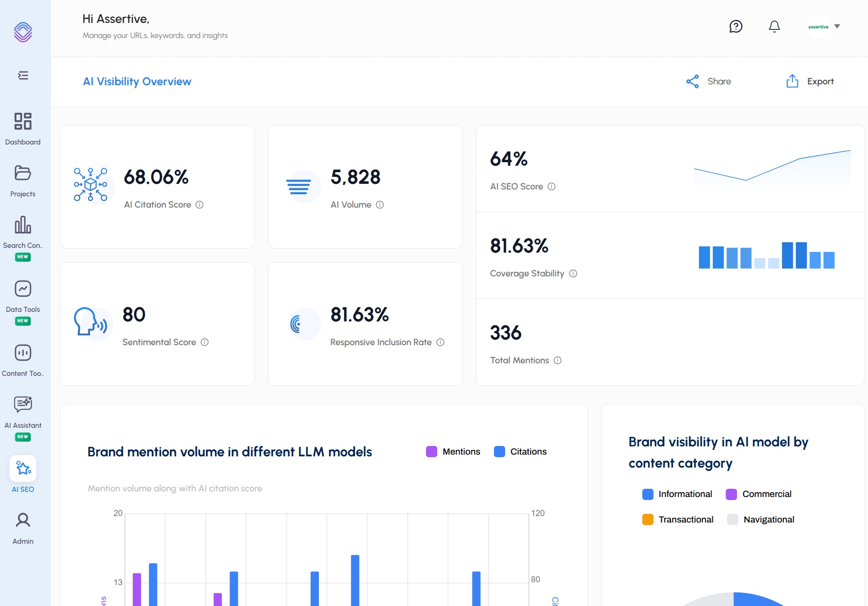Click the Sentimental Score speaking head icon
868x606 pixels.
click(90, 322)
